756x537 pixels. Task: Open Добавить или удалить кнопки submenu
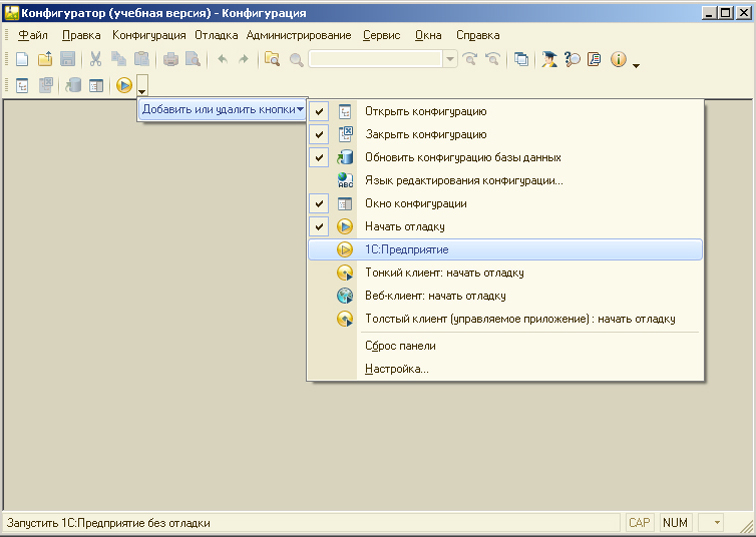[222, 109]
